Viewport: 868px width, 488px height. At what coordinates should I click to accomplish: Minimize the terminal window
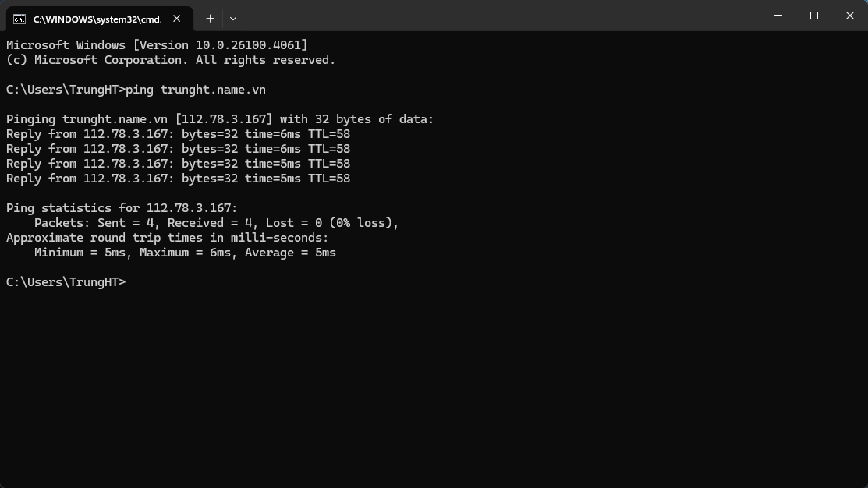778,16
